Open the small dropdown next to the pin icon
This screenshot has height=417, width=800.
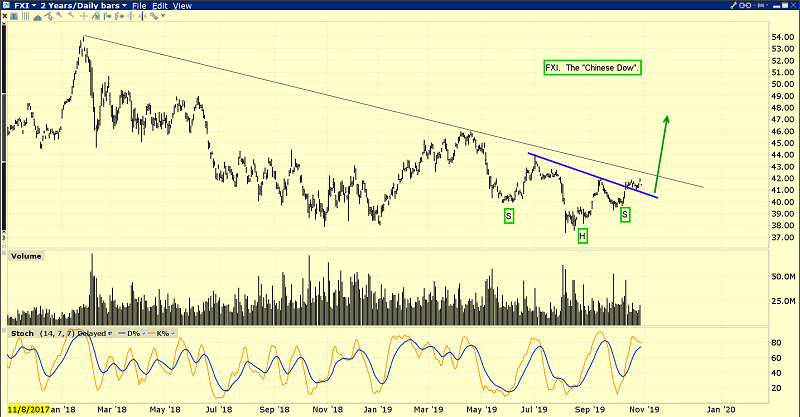click(x=767, y=5)
